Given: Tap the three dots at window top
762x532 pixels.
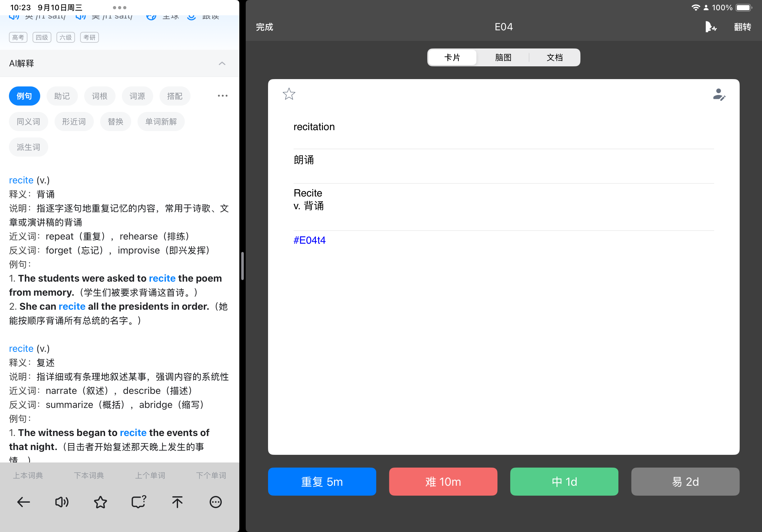Looking at the screenshot, I should (119, 7).
